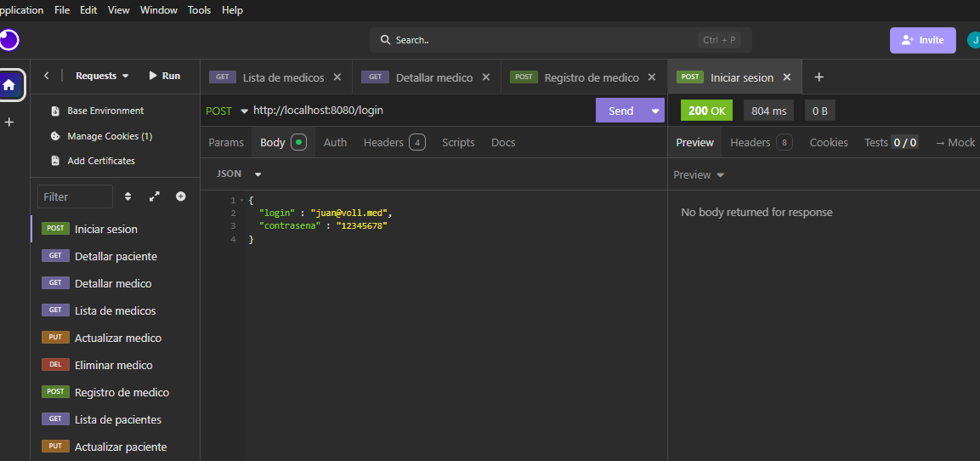Screen dimensions: 980x461
Task: Open the Tests 0 / 0 tab
Action: pyautogui.click(x=892, y=143)
